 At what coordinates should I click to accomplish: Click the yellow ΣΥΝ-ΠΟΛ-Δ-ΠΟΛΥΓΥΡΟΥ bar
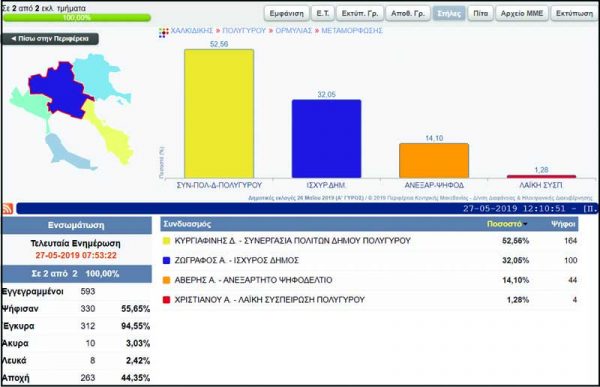click(x=219, y=114)
